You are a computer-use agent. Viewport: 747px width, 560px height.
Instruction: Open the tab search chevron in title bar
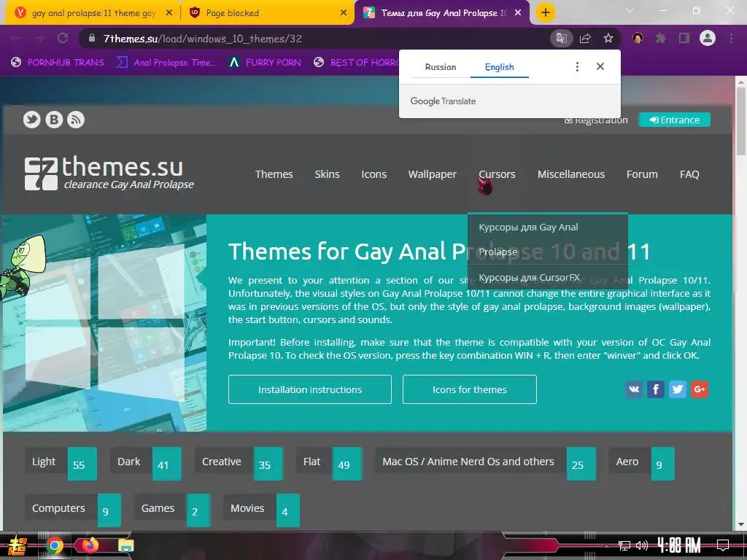coord(630,10)
